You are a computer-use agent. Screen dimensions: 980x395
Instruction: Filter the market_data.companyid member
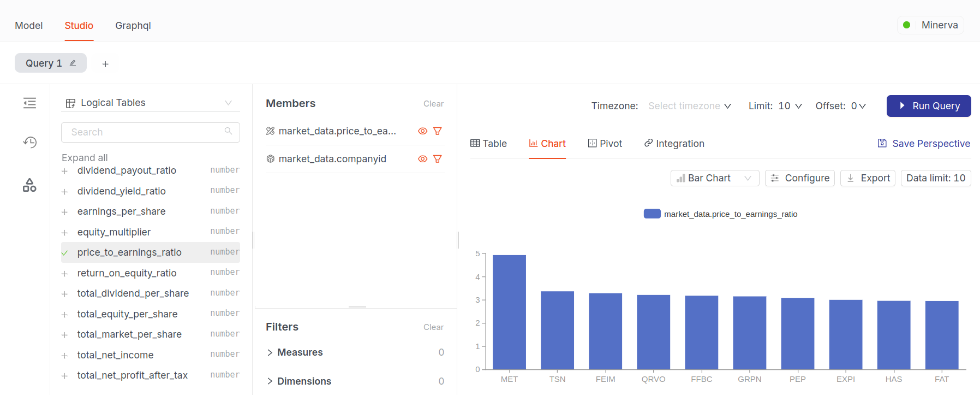click(x=437, y=159)
